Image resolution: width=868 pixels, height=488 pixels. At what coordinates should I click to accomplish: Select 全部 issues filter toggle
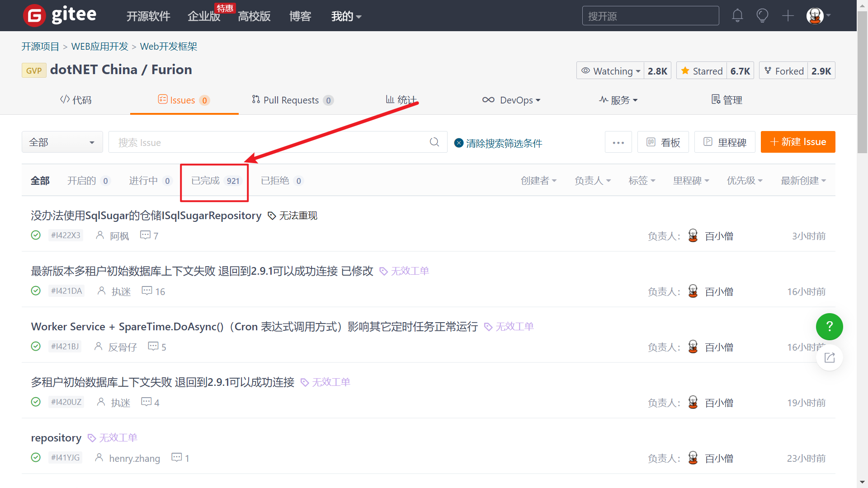point(40,181)
